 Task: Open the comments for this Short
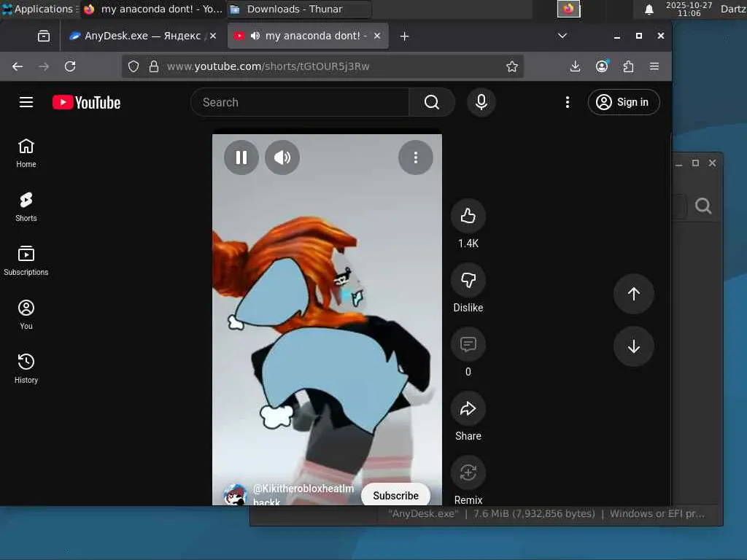(468, 344)
